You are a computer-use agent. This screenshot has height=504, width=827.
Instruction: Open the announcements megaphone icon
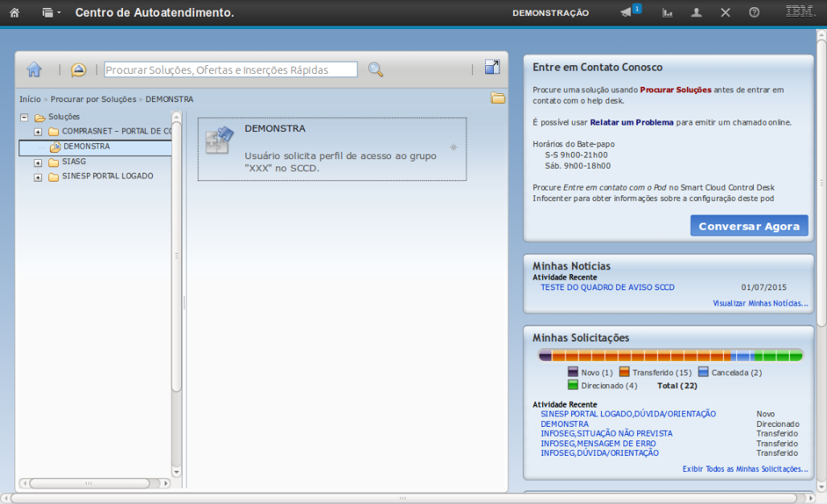tap(627, 13)
